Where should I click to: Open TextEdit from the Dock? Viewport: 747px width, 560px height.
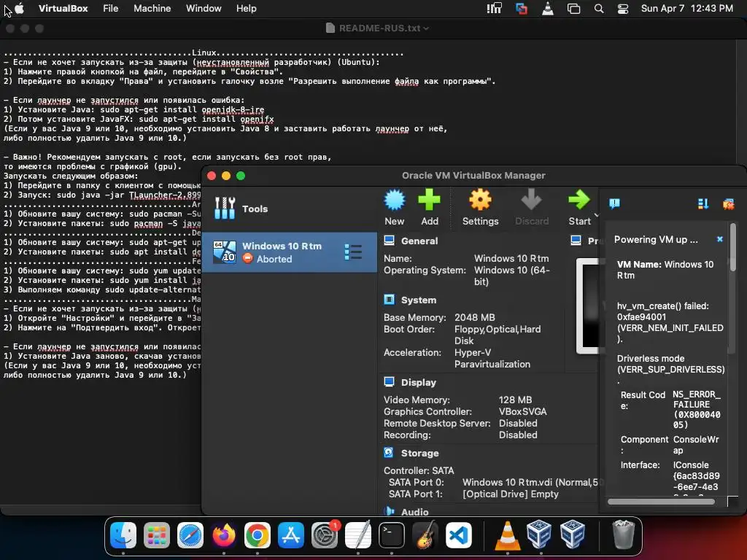click(357, 534)
